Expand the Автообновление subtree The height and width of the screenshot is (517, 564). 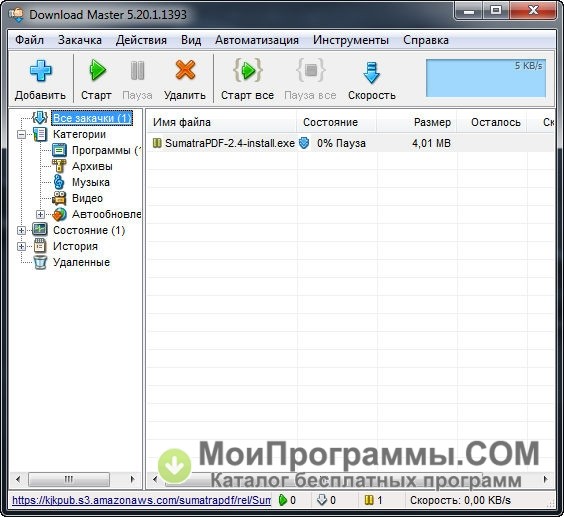tap(40, 214)
